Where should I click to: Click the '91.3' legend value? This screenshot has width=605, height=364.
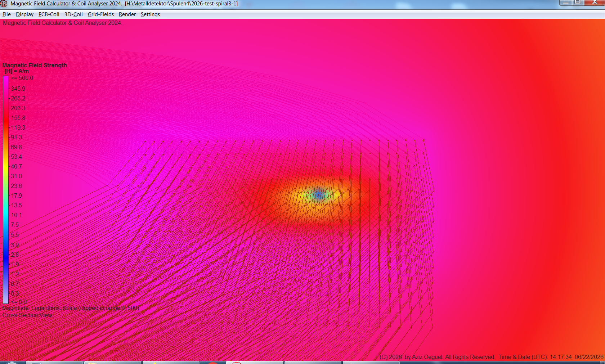[17, 137]
